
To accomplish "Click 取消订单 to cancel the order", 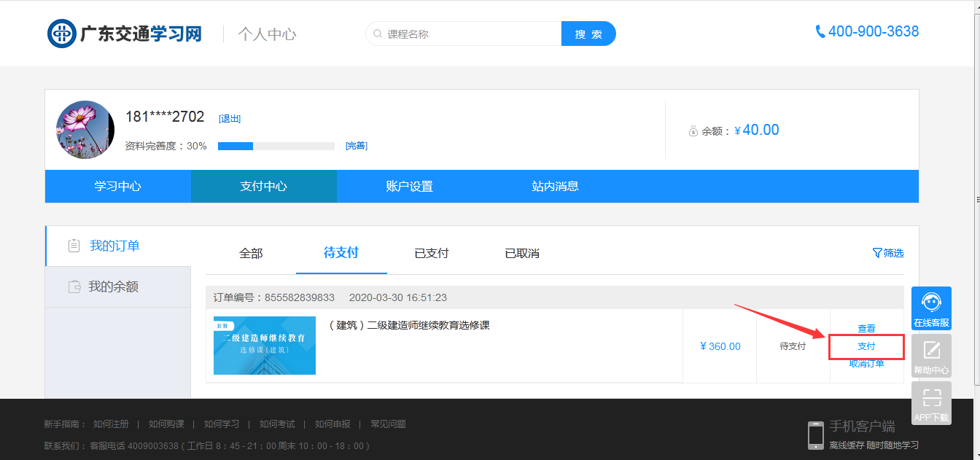I will [x=866, y=364].
